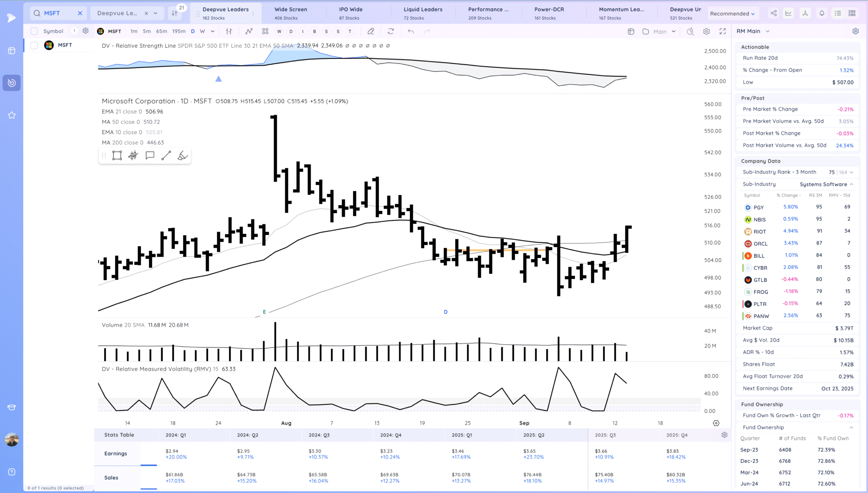
Task: Click the refresh chart icon
Action: point(391,31)
